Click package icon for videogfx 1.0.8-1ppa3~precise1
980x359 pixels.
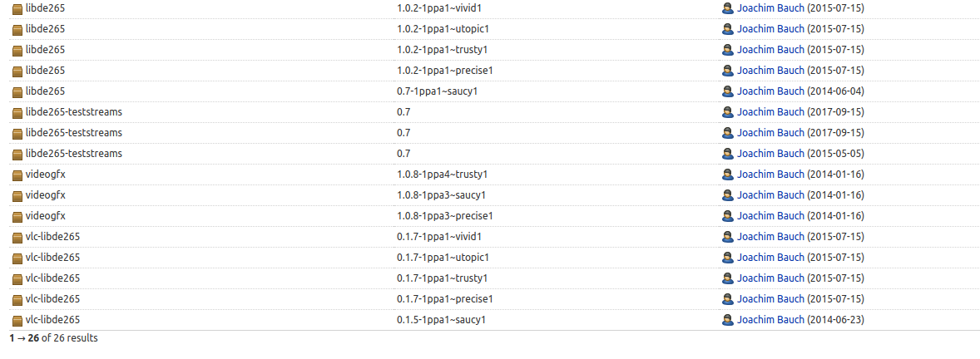tap(17, 217)
